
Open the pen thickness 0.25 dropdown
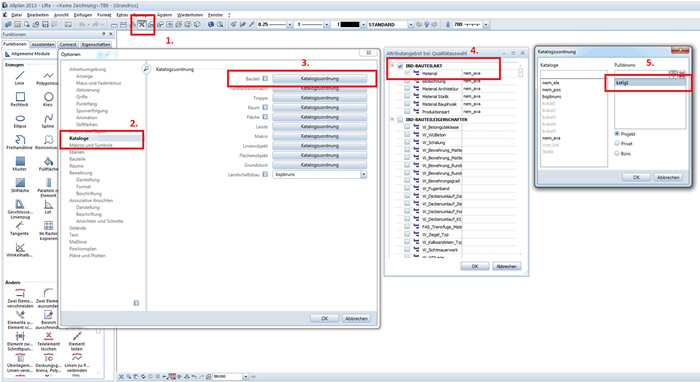290,25
